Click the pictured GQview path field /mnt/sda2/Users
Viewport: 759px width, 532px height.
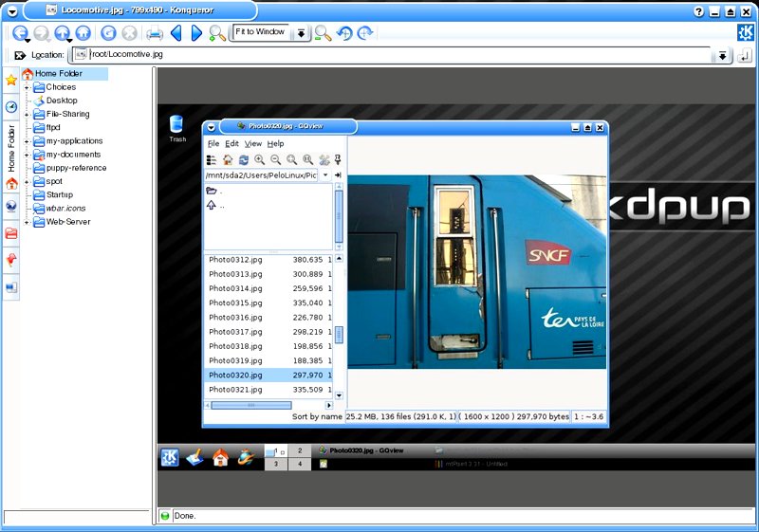(x=262, y=175)
